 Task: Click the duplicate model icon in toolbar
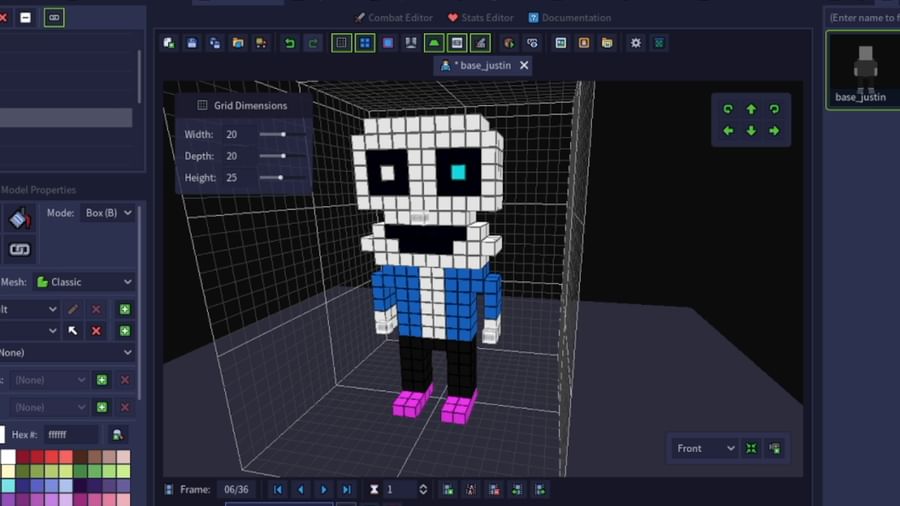click(215, 43)
